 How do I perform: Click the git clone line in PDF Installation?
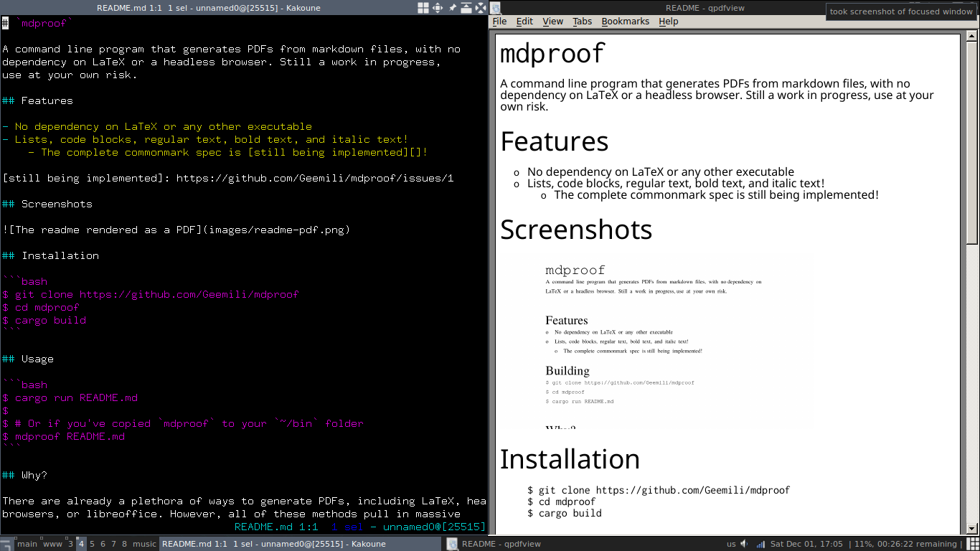pyautogui.click(x=659, y=491)
